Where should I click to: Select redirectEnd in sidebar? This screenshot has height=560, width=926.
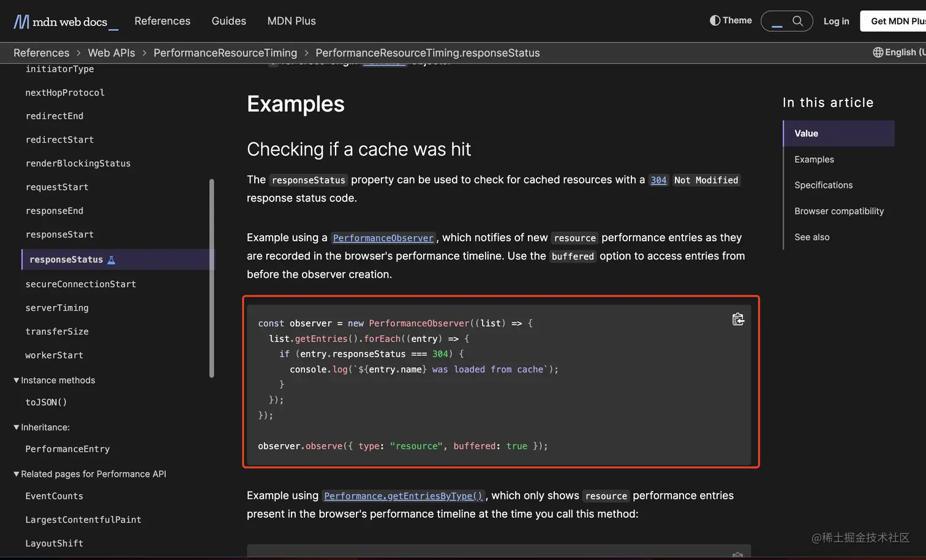tap(55, 116)
